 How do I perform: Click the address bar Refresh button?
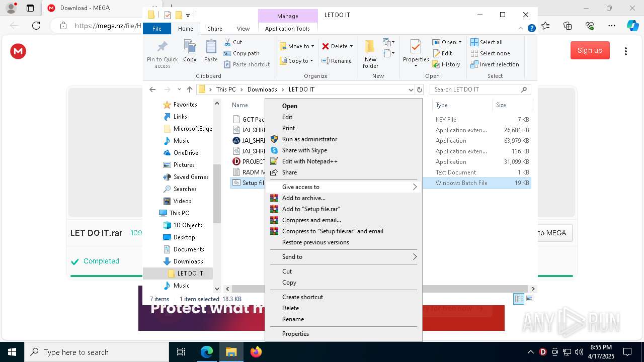pos(420,89)
